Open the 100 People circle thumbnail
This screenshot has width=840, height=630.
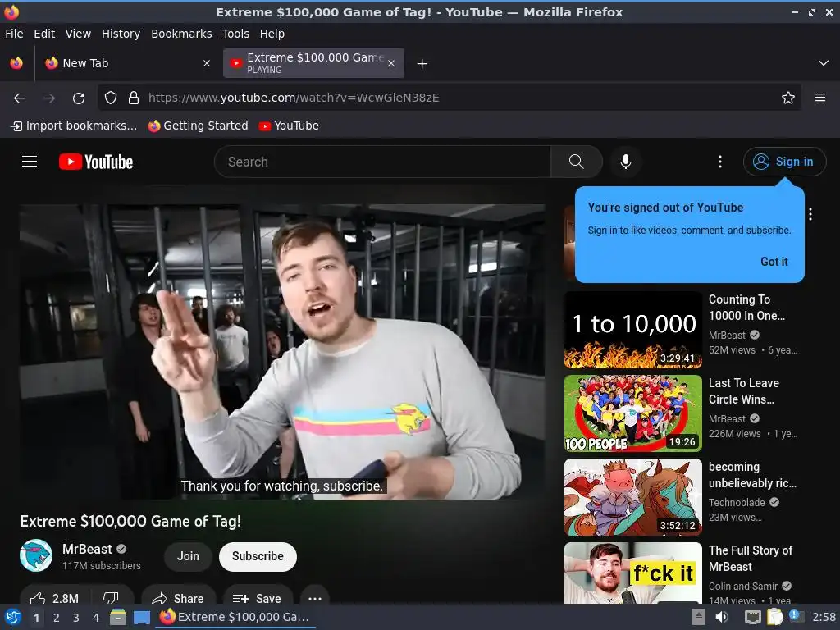(632, 413)
